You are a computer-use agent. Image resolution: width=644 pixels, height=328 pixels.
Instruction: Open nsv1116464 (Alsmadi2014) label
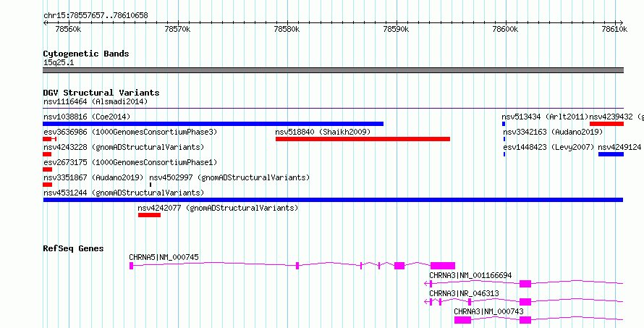(x=96, y=101)
